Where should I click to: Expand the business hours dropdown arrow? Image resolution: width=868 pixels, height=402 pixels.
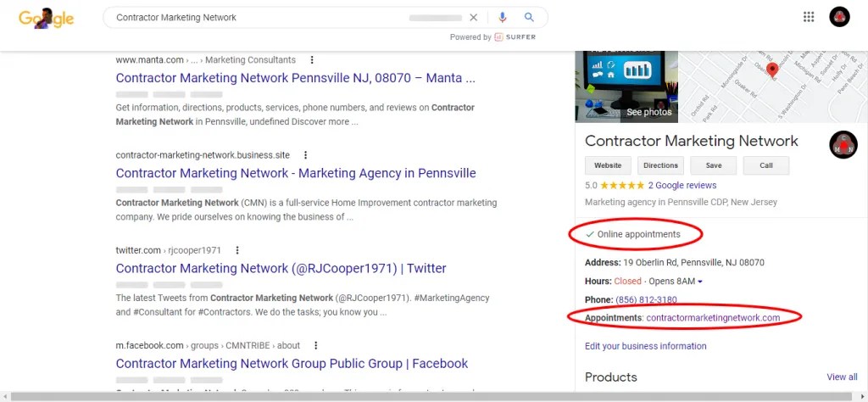(700, 282)
